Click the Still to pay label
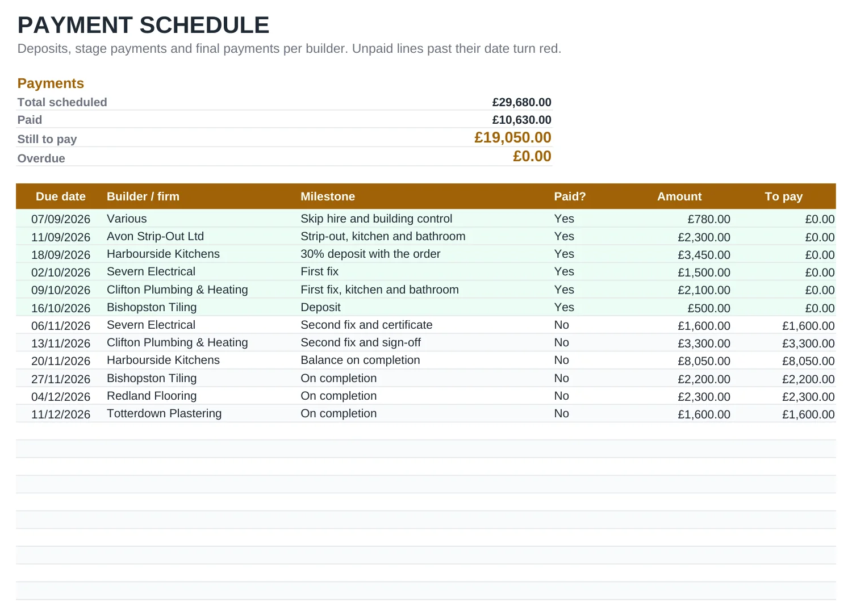The height and width of the screenshot is (616, 852). (47, 139)
